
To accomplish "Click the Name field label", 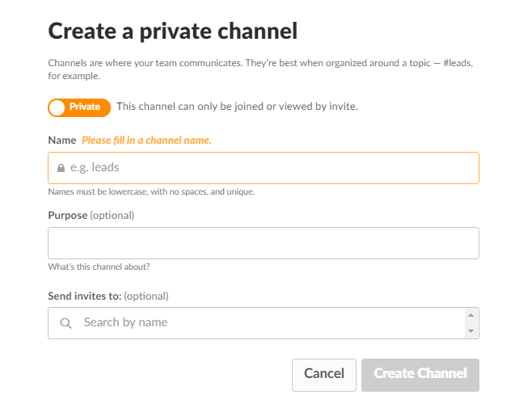I will (x=62, y=141).
